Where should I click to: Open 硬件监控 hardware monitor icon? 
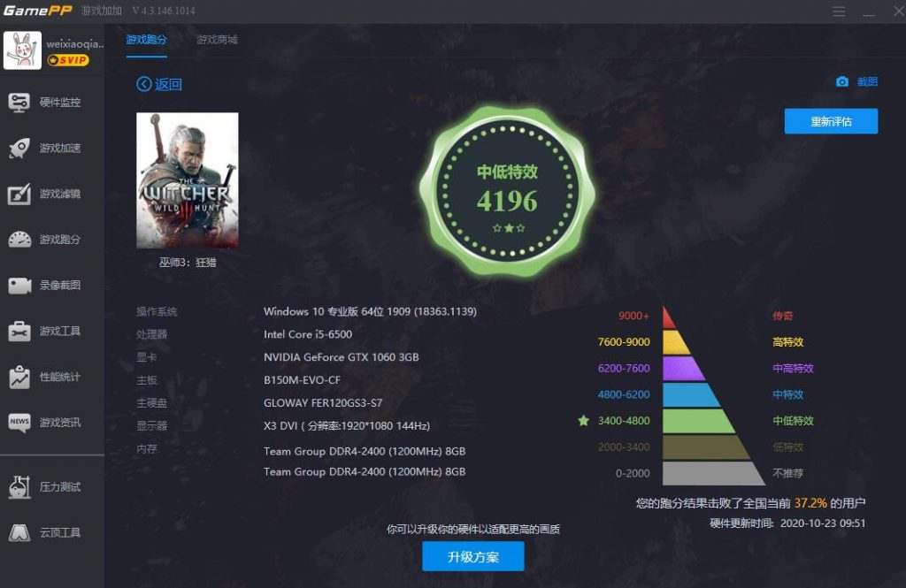point(19,103)
